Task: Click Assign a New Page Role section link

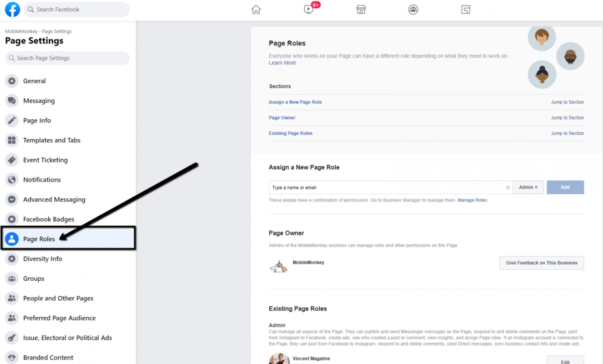Action: [x=295, y=102]
